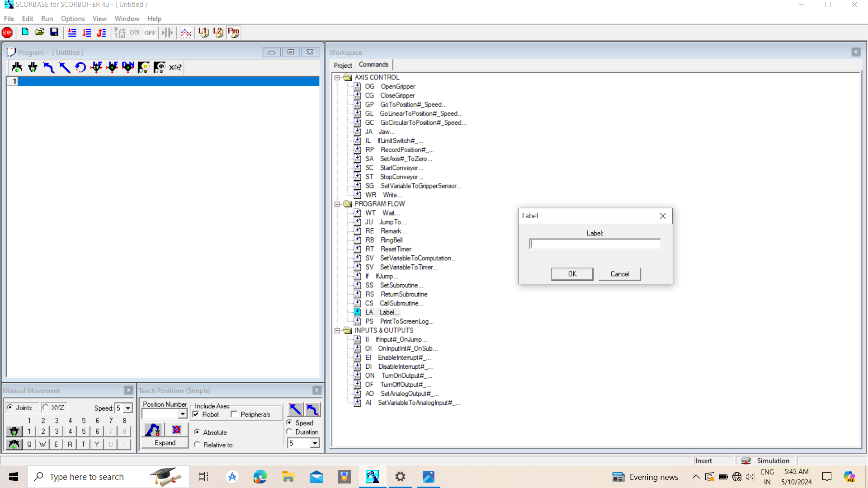868x488 pixels.
Task: Click the Record Position robot icon
Action: coord(153,430)
